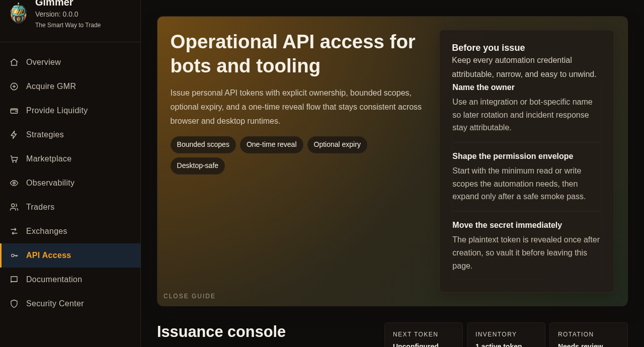Click the Marketplace shopping cart icon

[14, 159]
